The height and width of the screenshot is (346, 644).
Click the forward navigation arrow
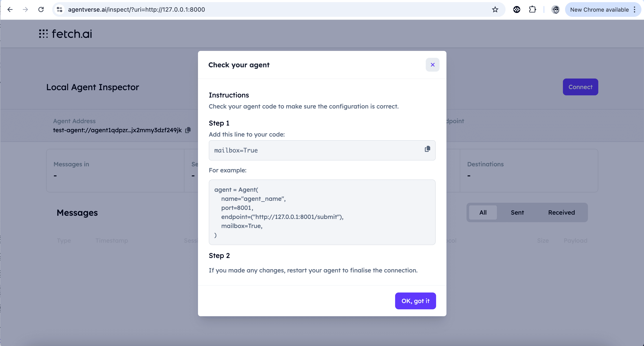(x=25, y=9)
